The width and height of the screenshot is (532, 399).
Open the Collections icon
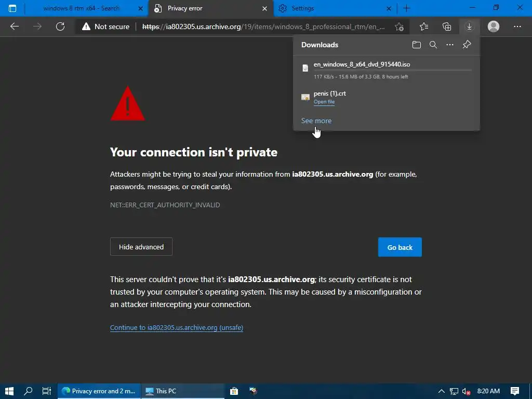coord(447,26)
